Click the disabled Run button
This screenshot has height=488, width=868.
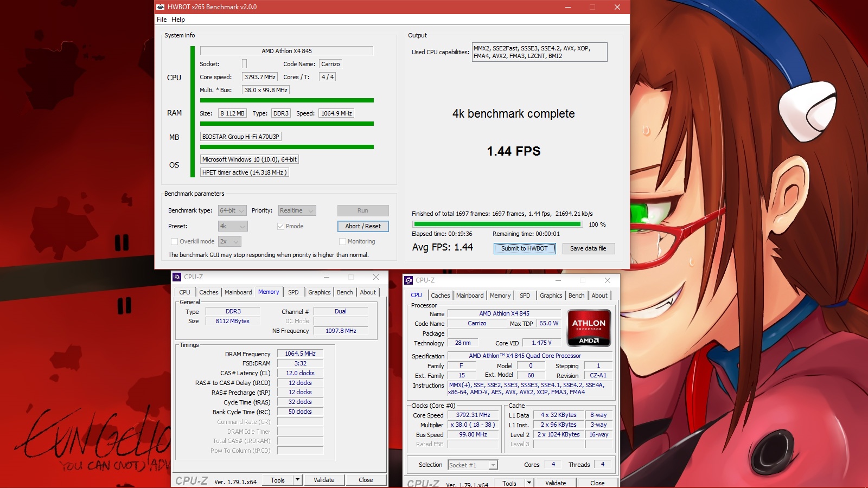(x=363, y=210)
